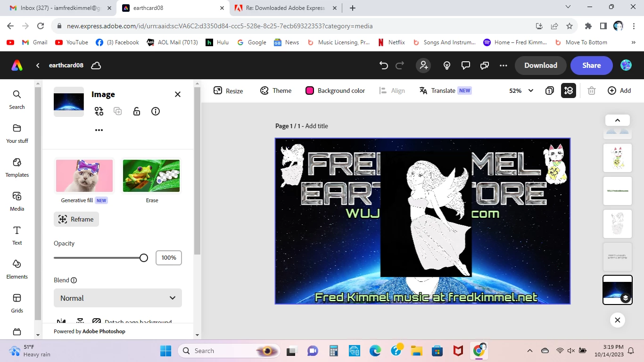Open the lightbulb tips icon
The width and height of the screenshot is (644, 362).
447,66
